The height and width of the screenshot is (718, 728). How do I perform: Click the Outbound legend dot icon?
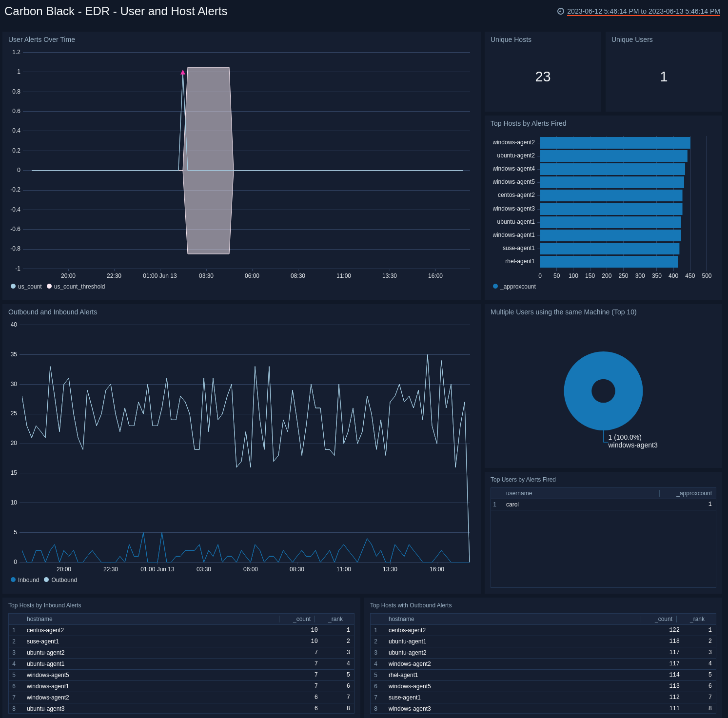pos(47,580)
